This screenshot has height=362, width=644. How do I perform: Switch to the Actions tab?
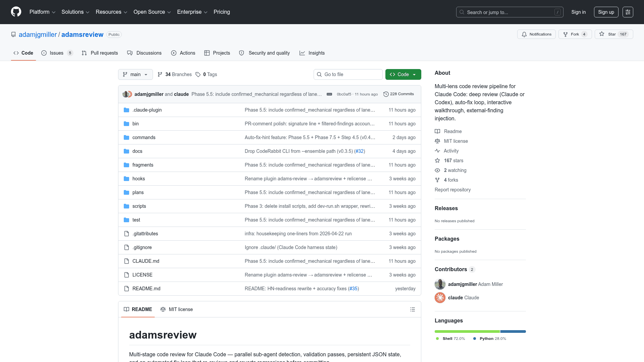(183, 53)
